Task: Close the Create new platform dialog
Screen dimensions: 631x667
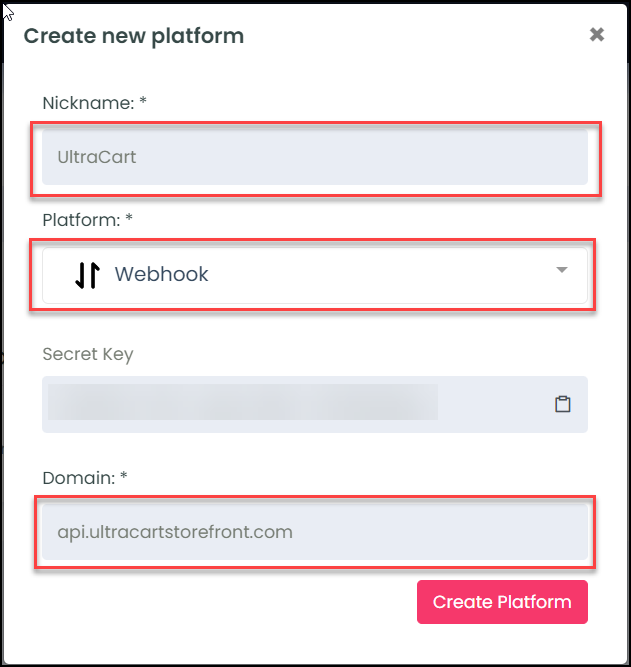Action: pos(597,34)
